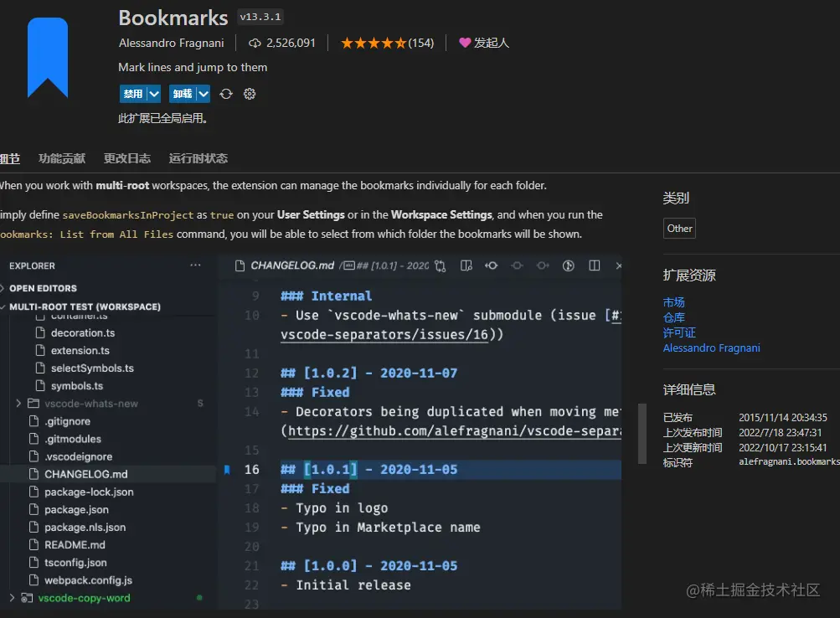Image resolution: width=840 pixels, height=618 pixels.
Task: Click the version badge v13.3.1
Action: pos(260,17)
